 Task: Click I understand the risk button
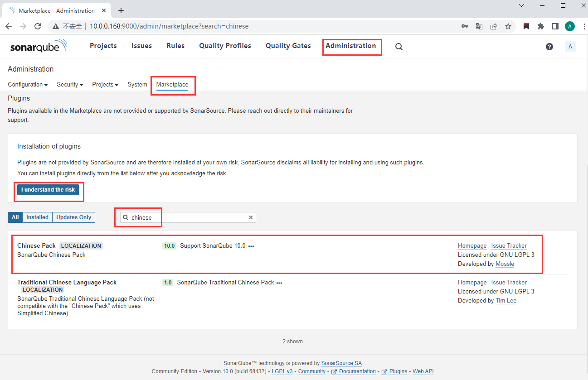point(48,190)
